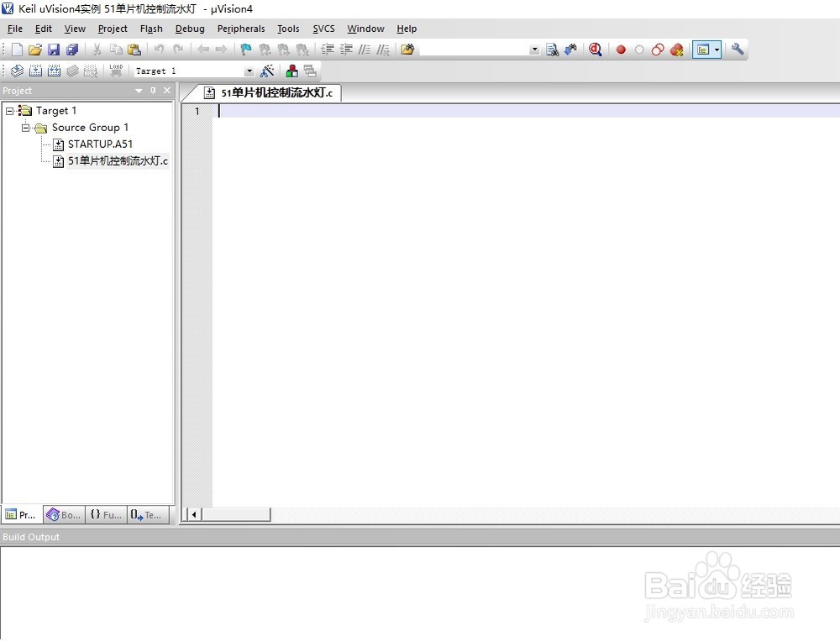840x641 pixels.
Task: Redo the last edit
Action: tap(178, 50)
